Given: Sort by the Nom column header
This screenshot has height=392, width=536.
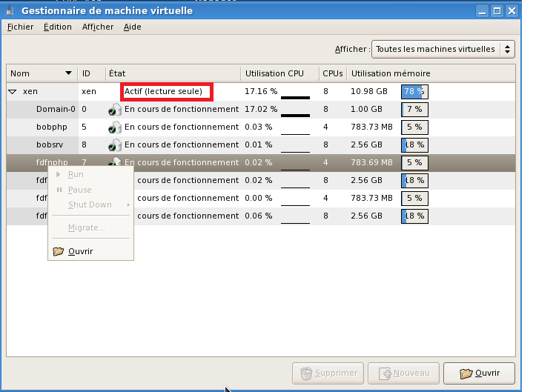Looking at the screenshot, I should (x=41, y=73).
